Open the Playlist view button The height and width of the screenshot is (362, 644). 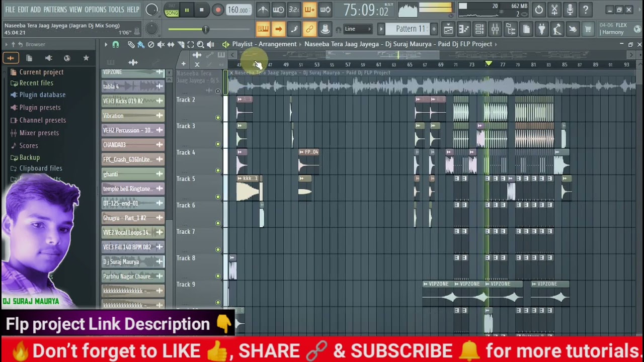point(448,29)
